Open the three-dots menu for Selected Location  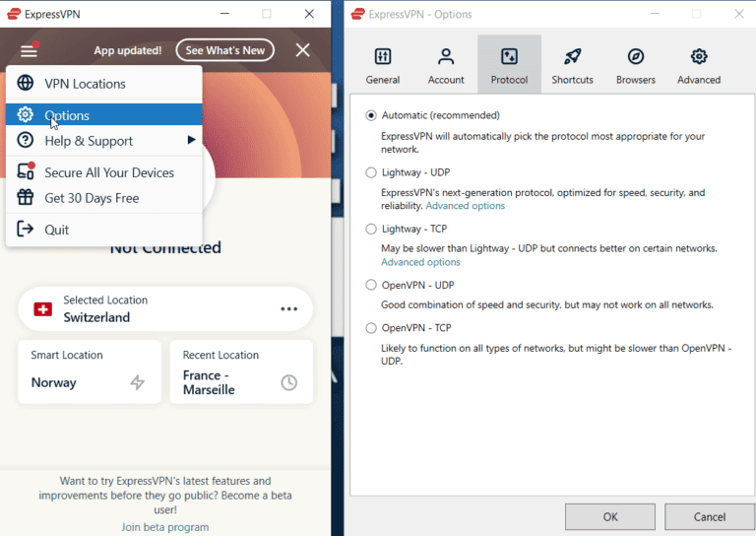(x=288, y=308)
